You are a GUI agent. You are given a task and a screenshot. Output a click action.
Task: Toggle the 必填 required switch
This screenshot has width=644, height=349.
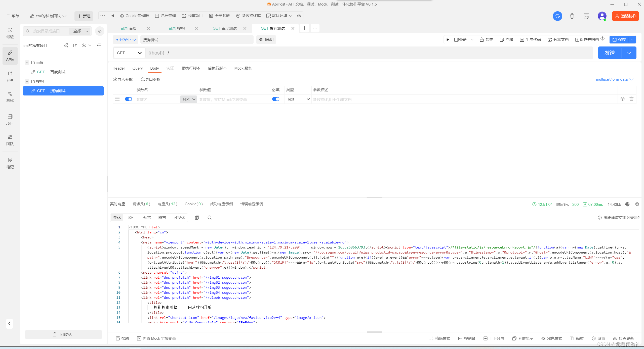pos(275,99)
